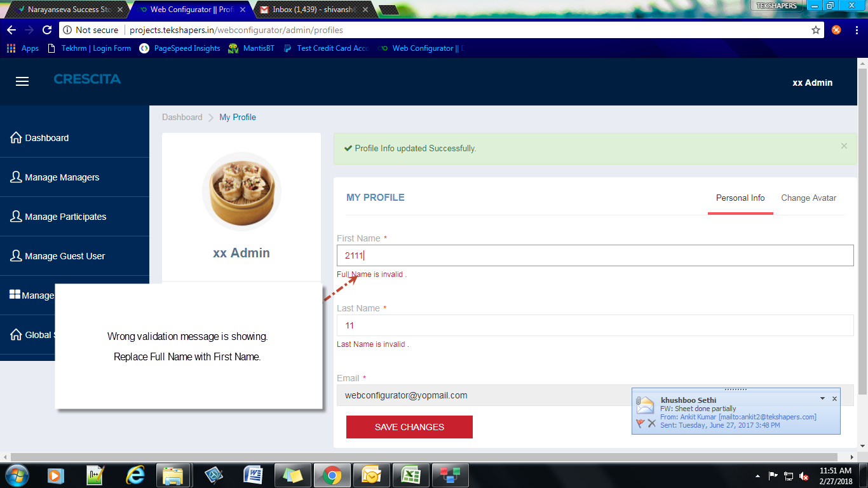
Task: Click the dim sum profile avatar image
Action: [x=241, y=191]
